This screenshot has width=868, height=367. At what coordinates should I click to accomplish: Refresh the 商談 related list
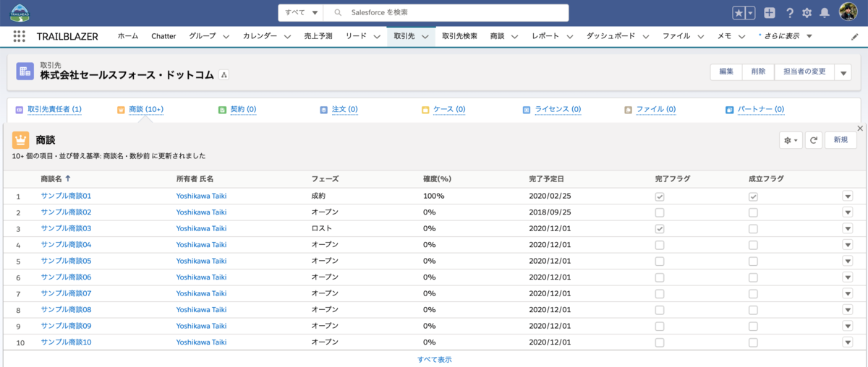[815, 140]
